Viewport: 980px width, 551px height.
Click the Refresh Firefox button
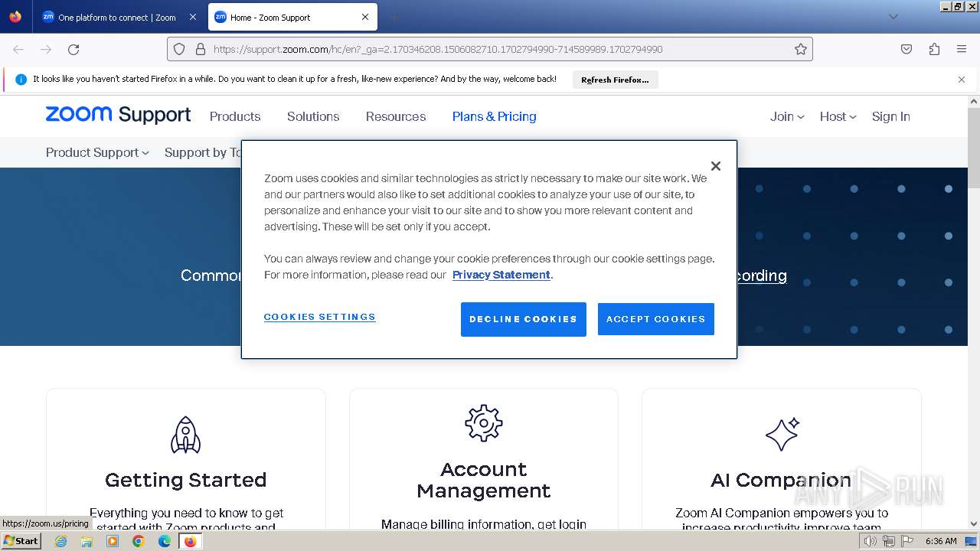click(615, 80)
